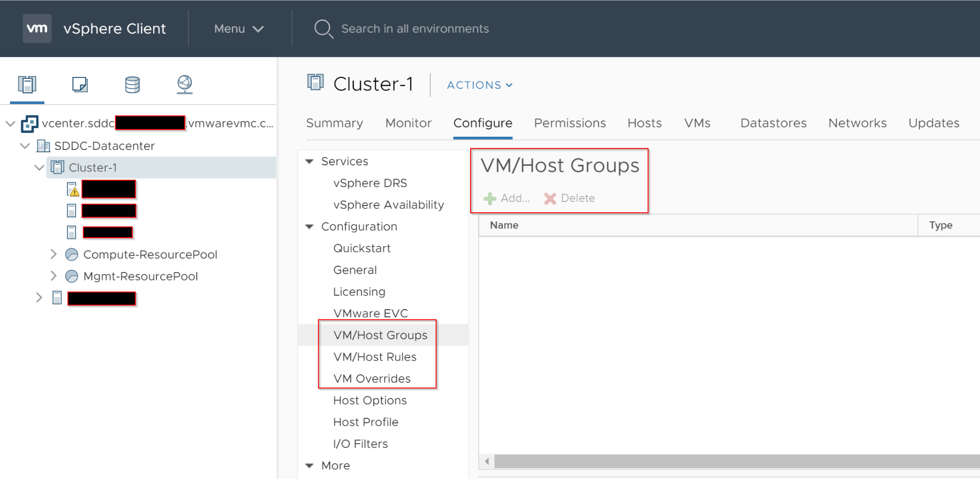This screenshot has height=479, width=980.
Task: Expand the Mgmt-ResourcePool tree node
Action: click(54, 276)
